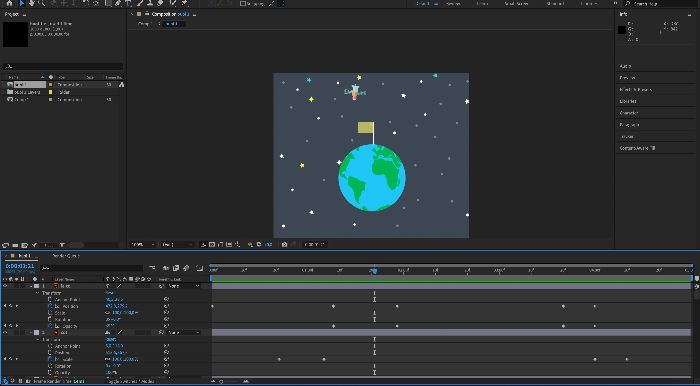Create a new folder in Project panel
700x386 pixels.
[15, 245]
